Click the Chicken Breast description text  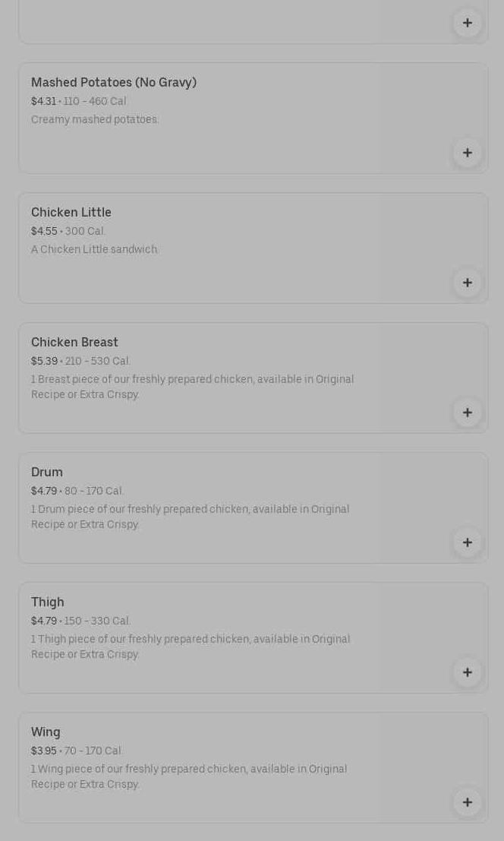tap(192, 387)
